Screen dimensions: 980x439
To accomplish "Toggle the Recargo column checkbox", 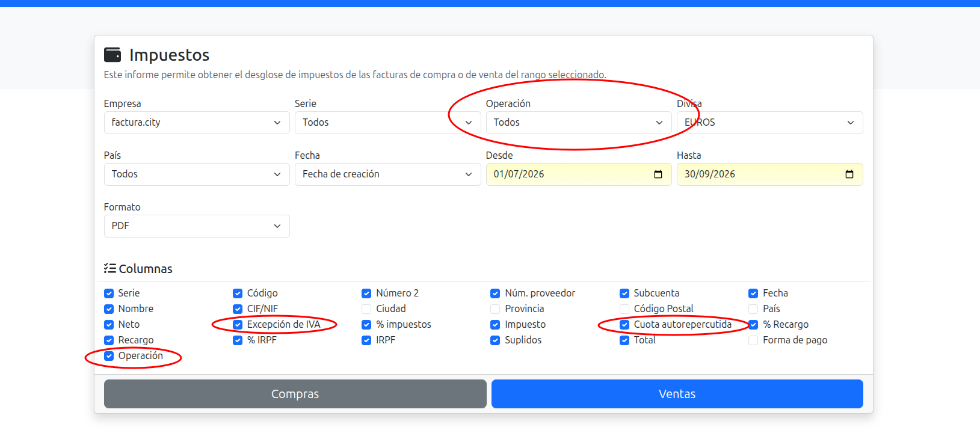I will pos(109,340).
